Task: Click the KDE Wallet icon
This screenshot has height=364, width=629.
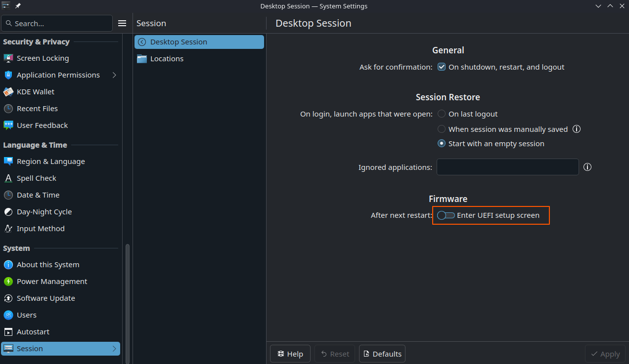Action: 8,92
